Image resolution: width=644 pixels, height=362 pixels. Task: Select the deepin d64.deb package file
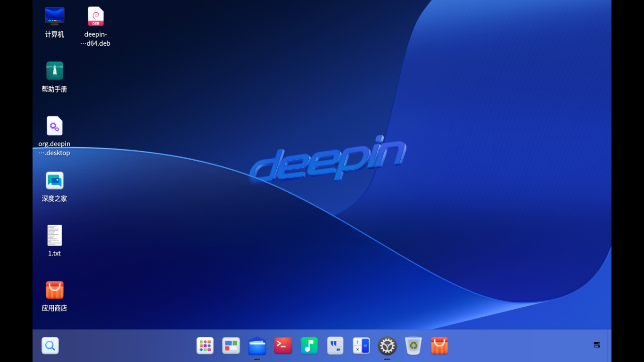coord(96,16)
